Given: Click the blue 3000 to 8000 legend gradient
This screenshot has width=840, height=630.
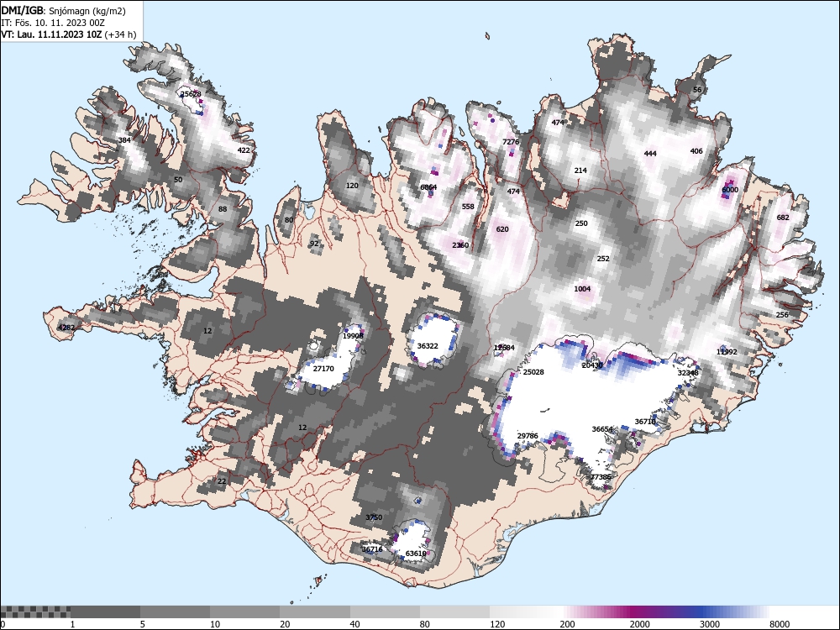Looking at the screenshot, I should click(x=735, y=612).
